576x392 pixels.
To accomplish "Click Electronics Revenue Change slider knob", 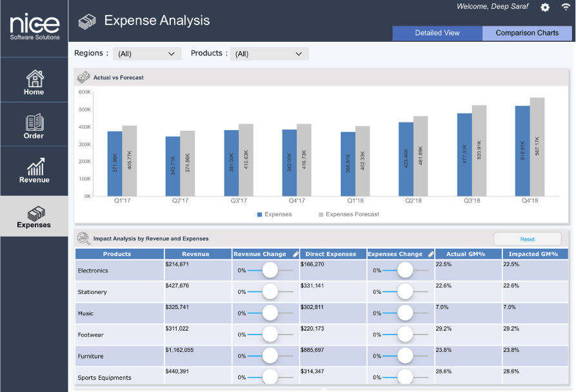I will click(x=270, y=271).
